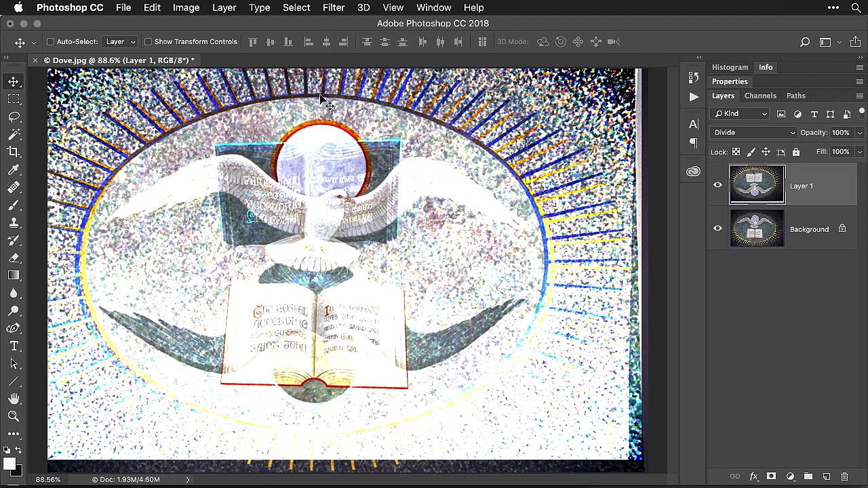The image size is (868, 488).
Task: Toggle filter for type layers
Action: click(x=814, y=115)
